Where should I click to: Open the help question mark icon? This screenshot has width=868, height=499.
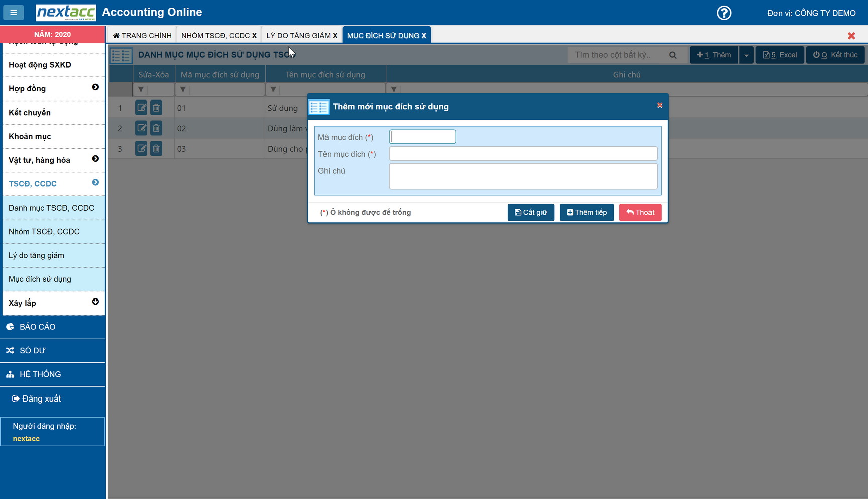click(724, 13)
